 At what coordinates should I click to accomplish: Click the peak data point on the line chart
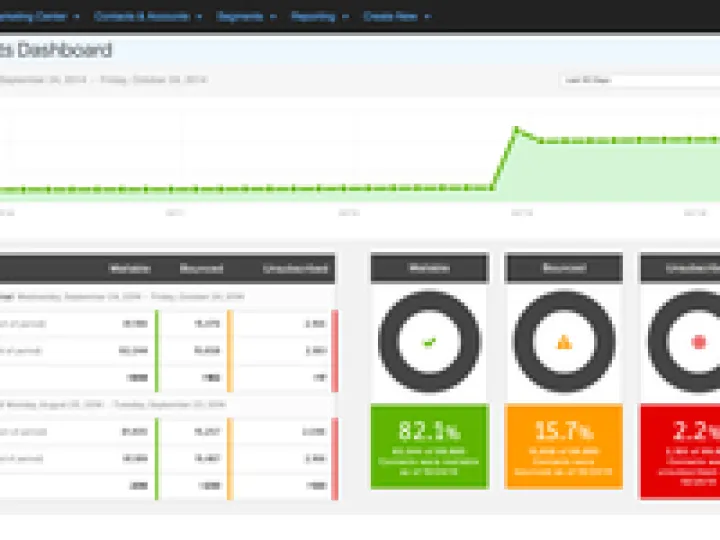tap(517, 129)
